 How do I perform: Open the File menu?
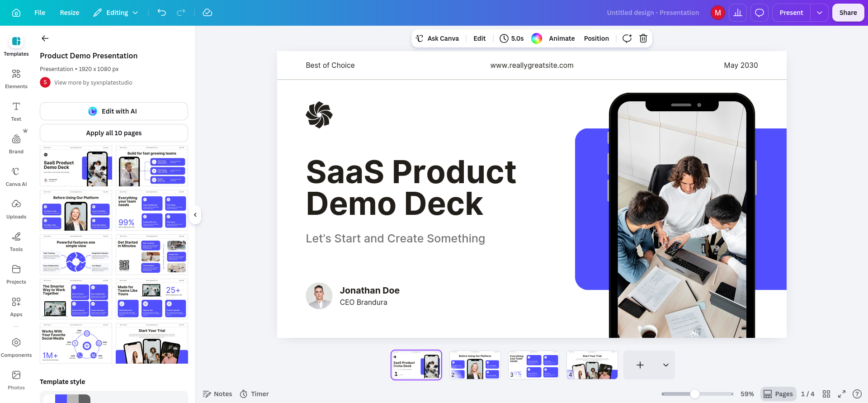pyautogui.click(x=40, y=13)
